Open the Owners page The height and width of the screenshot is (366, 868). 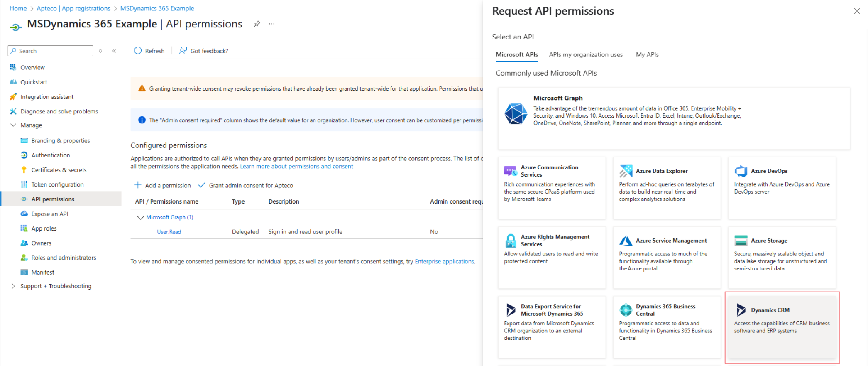tap(41, 243)
